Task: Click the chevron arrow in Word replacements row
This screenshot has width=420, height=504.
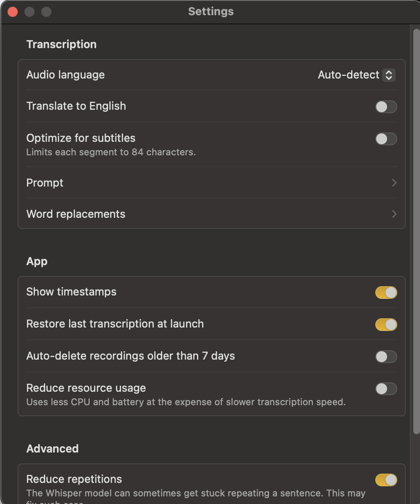Action: pyautogui.click(x=394, y=214)
